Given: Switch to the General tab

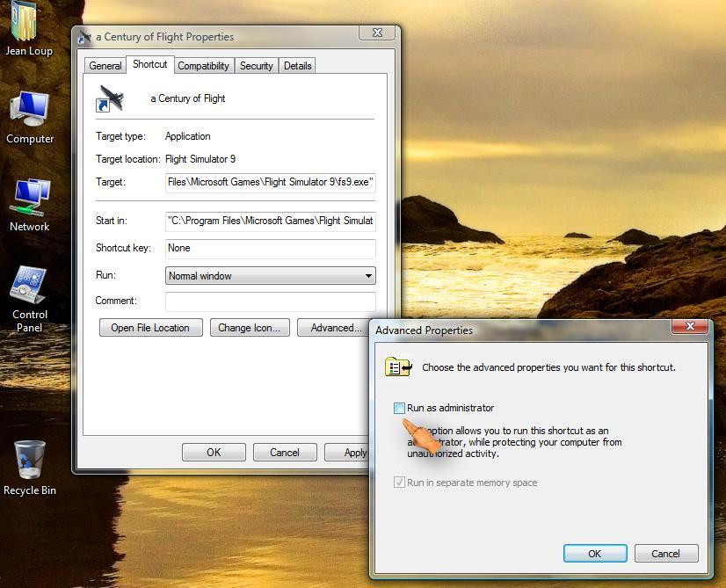Looking at the screenshot, I should point(105,66).
